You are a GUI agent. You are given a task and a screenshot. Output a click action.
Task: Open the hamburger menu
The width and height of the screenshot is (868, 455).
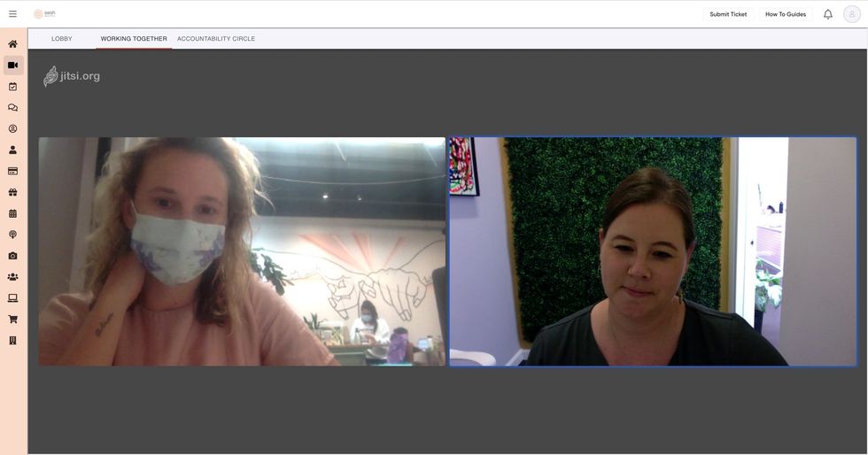[12, 14]
